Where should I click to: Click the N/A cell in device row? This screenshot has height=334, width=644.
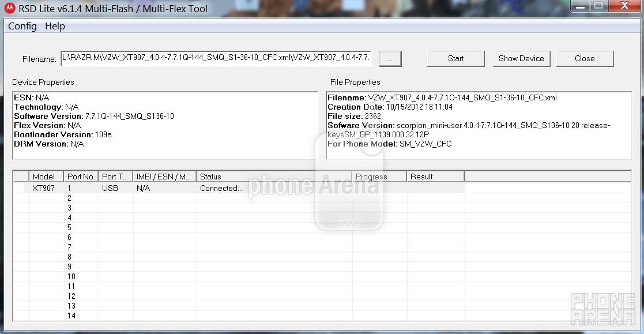pyautogui.click(x=144, y=188)
